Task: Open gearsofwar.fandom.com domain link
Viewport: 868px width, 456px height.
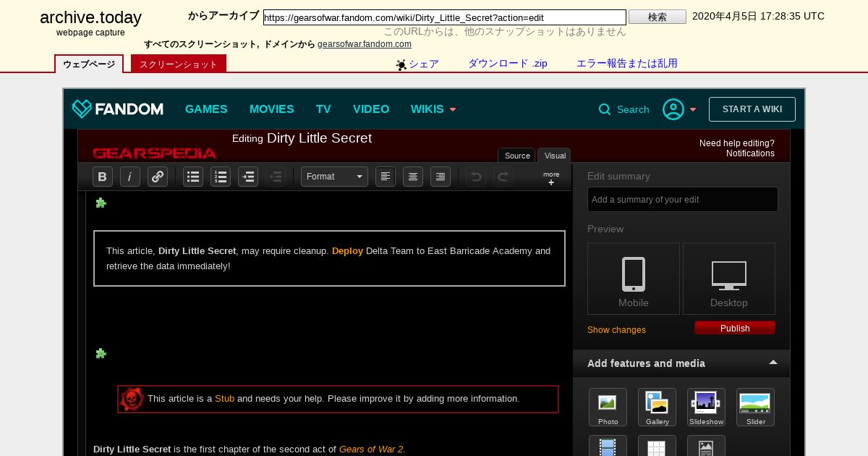Action: click(x=365, y=44)
